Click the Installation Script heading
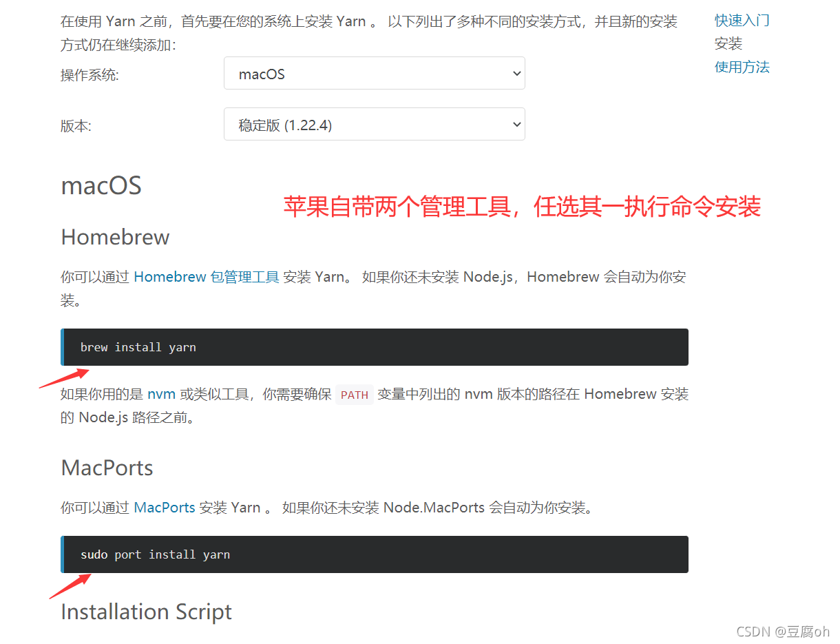Viewport: 840px width, 644px height. click(x=146, y=612)
